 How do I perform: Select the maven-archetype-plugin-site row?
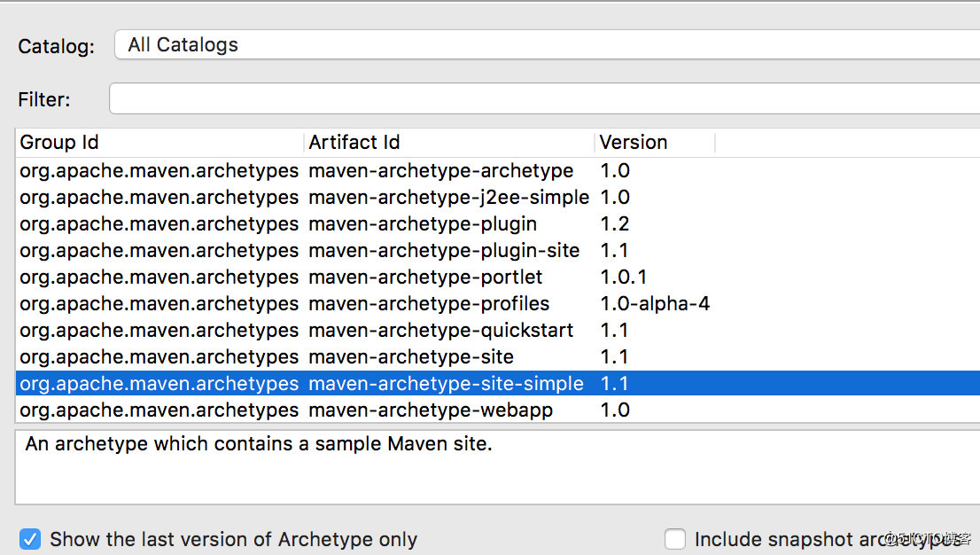coord(497,251)
